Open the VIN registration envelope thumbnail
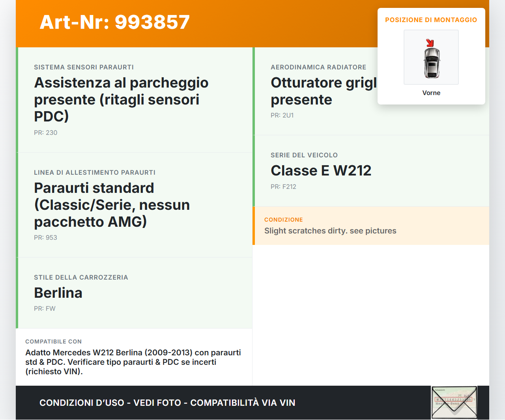 click(x=454, y=402)
